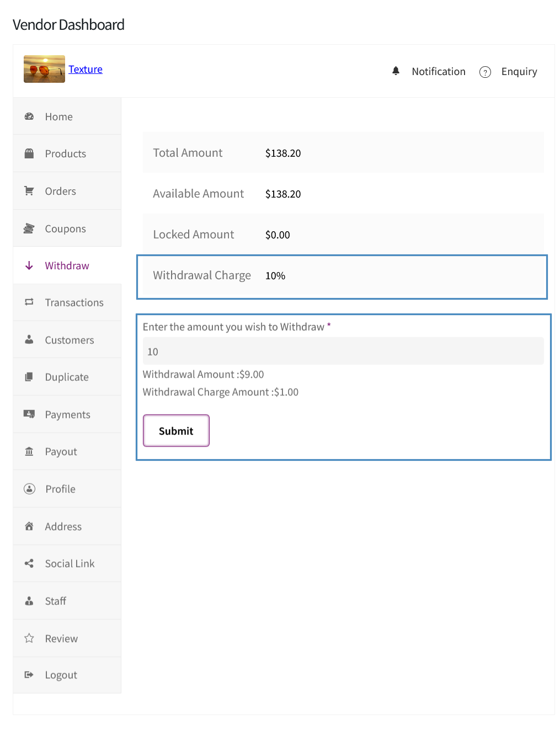Select the Withdraw down-arrow icon
The image size is (560, 729).
tap(29, 265)
